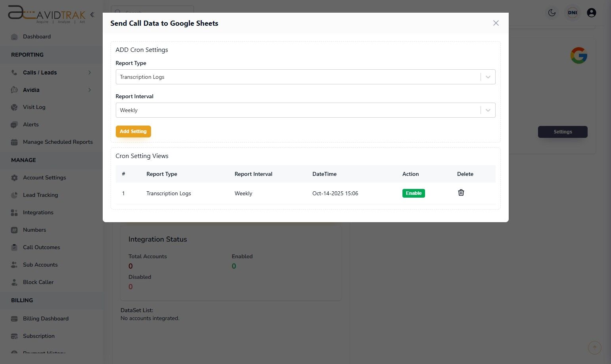
Task: Open the Call Outcomes menu item
Action: [x=41, y=247]
